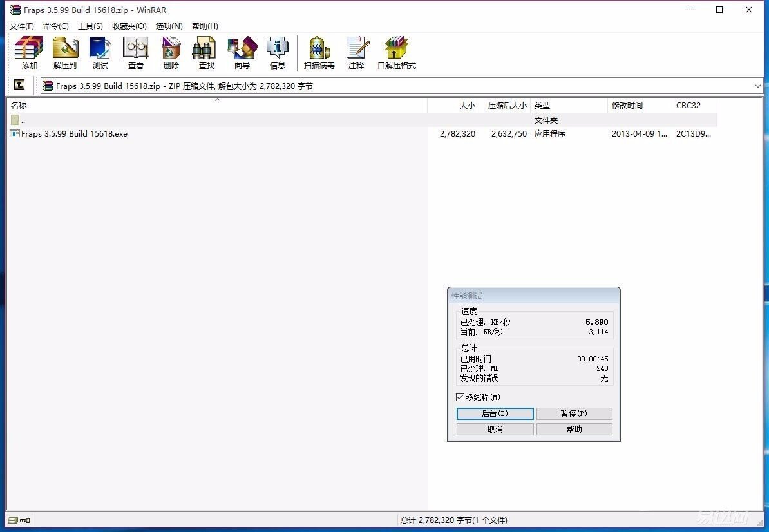
Task: Sort by the Type (类型) column header
Action: click(569, 106)
